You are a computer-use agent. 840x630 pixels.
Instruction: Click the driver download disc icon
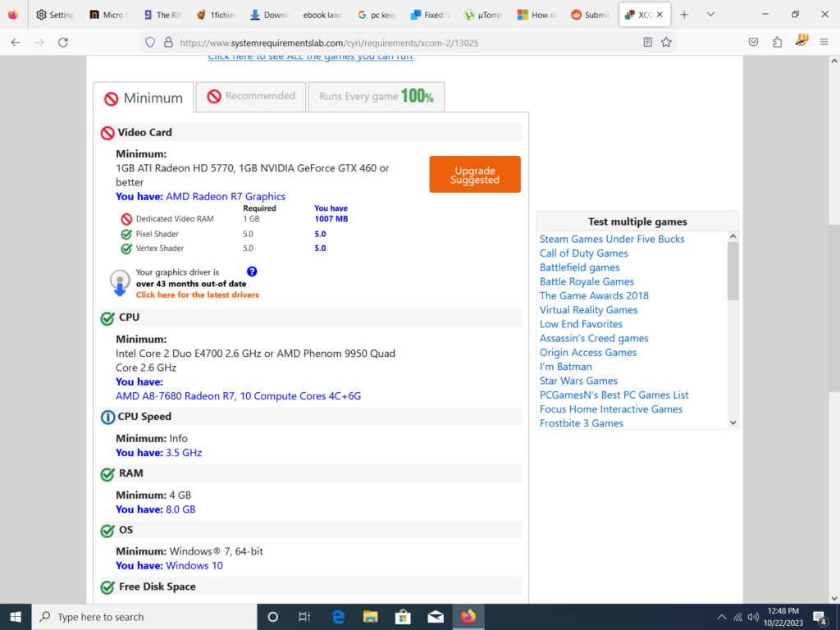pos(120,283)
